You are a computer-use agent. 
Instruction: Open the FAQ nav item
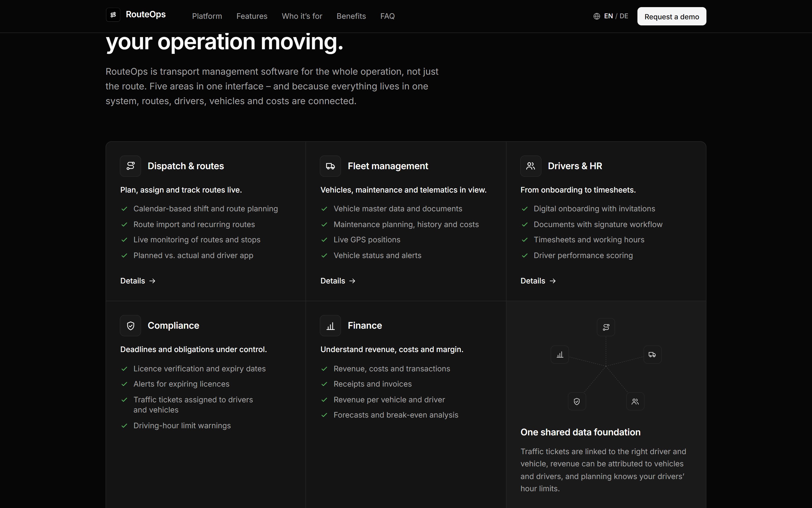pyautogui.click(x=387, y=16)
